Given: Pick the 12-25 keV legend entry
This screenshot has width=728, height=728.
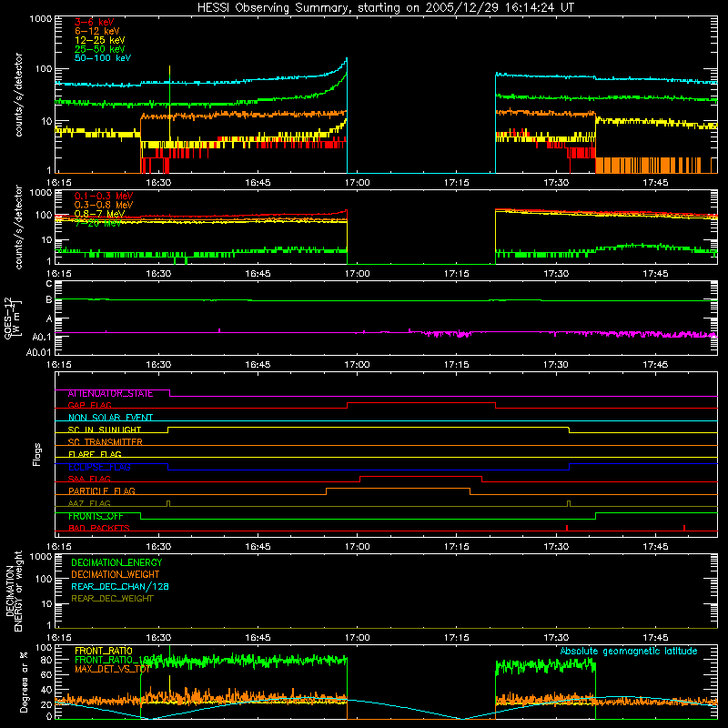Looking at the screenshot, I should (x=100, y=40).
